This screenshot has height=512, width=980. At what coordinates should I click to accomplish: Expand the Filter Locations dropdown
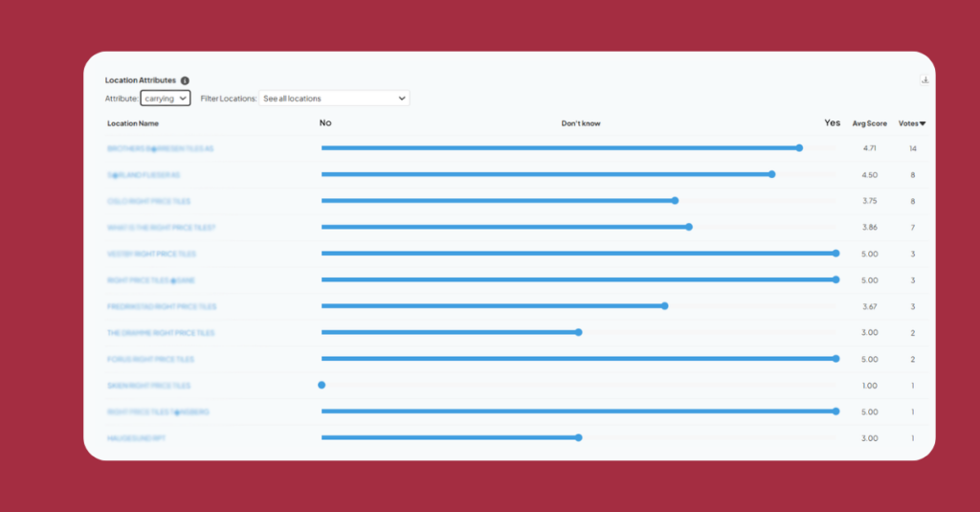point(334,98)
